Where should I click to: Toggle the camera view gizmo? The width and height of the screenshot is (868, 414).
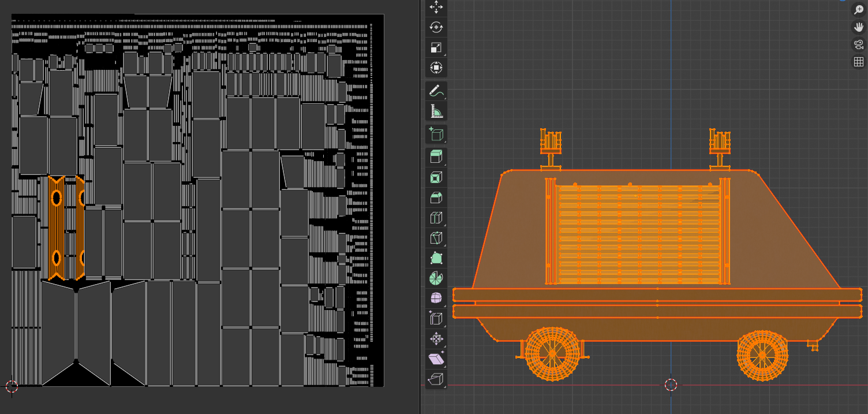click(x=859, y=44)
